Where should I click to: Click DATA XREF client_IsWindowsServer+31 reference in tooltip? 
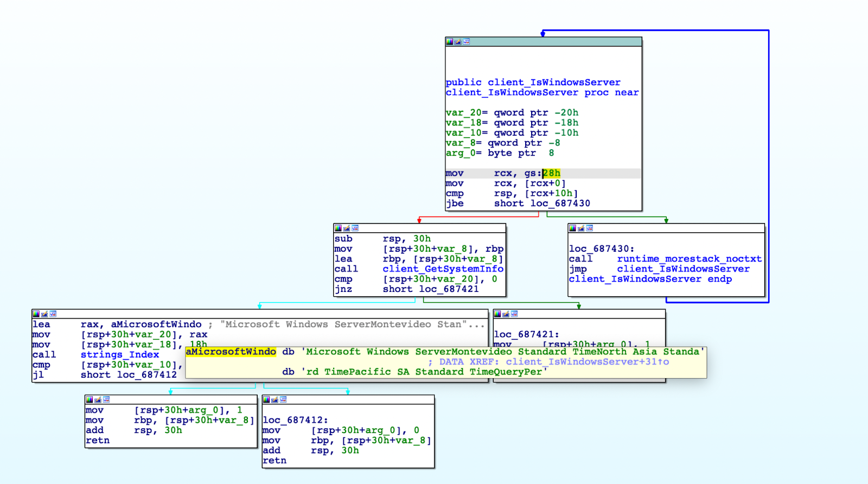[548, 362]
